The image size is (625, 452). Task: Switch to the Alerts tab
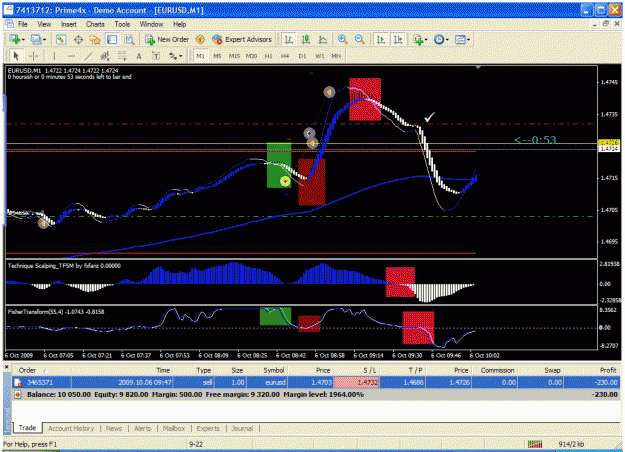pyautogui.click(x=143, y=428)
